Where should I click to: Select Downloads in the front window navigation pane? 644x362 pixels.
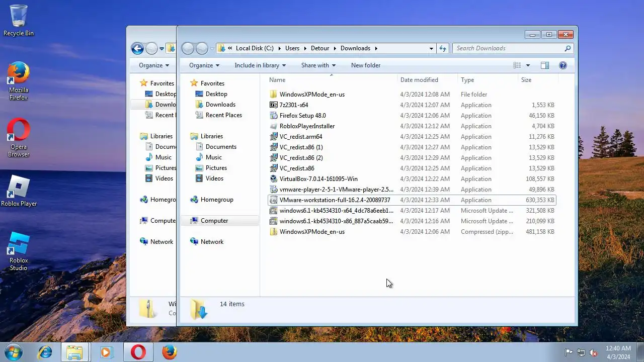coord(220,105)
